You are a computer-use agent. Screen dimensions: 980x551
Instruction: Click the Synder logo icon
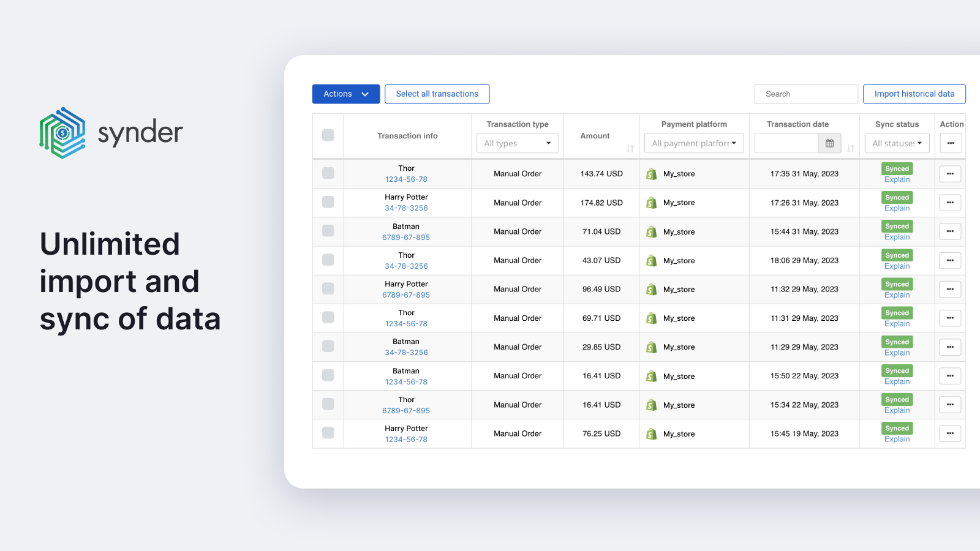pos(62,132)
